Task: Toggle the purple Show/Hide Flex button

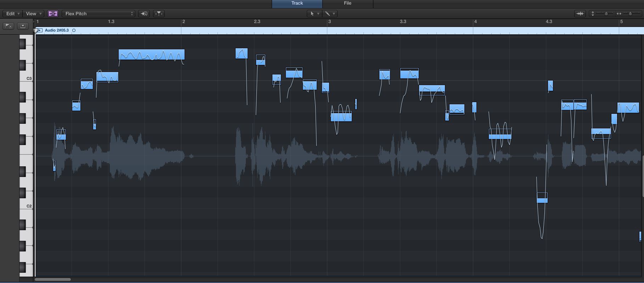Action: click(53, 13)
